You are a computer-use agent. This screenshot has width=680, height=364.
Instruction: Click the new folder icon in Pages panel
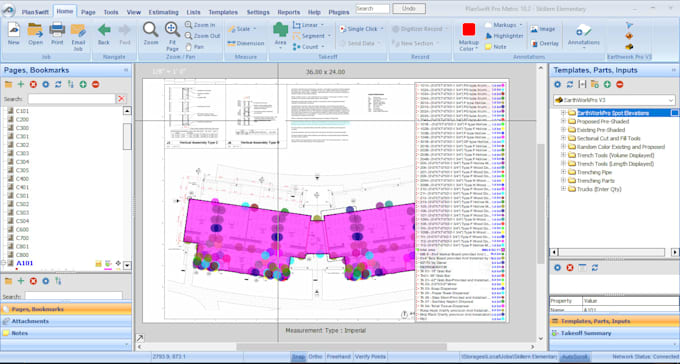point(8,85)
